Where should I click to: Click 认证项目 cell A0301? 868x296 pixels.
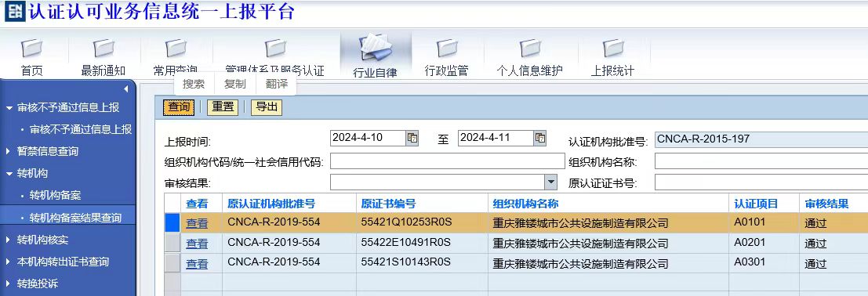point(749,263)
